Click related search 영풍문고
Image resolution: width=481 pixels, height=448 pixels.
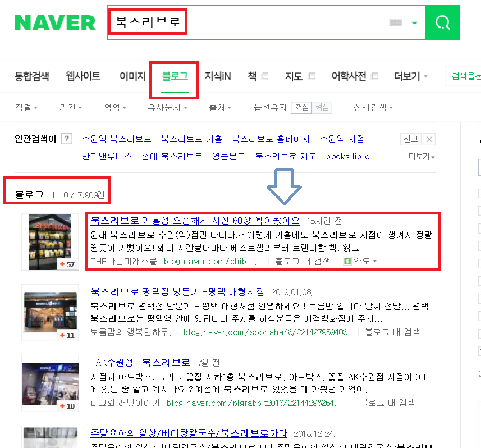click(228, 157)
